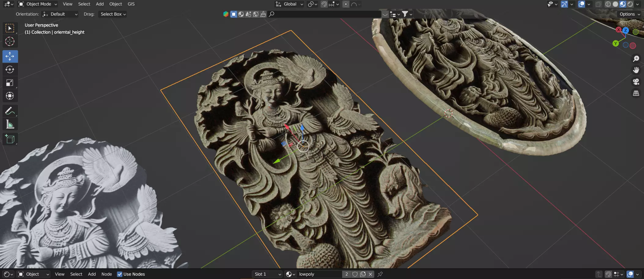644x279 pixels.
Task: Open snapping options dropdown
Action: point(334,4)
